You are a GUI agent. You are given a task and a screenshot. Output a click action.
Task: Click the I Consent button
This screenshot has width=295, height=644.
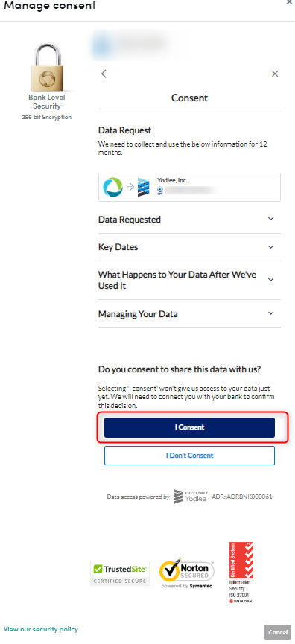click(189, 427)
